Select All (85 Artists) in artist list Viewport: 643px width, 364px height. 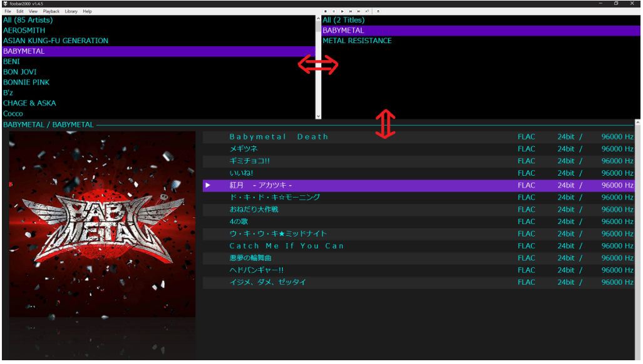click(158, 20)
